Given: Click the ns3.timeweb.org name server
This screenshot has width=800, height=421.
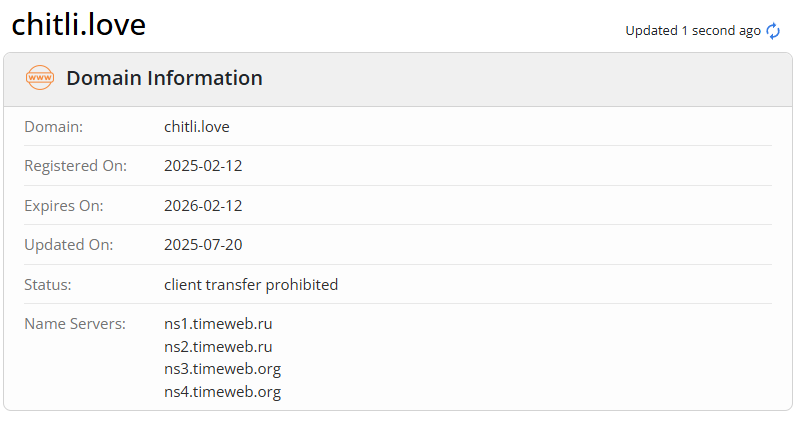Looking at the screenshot, I should (x=222, y=369).
